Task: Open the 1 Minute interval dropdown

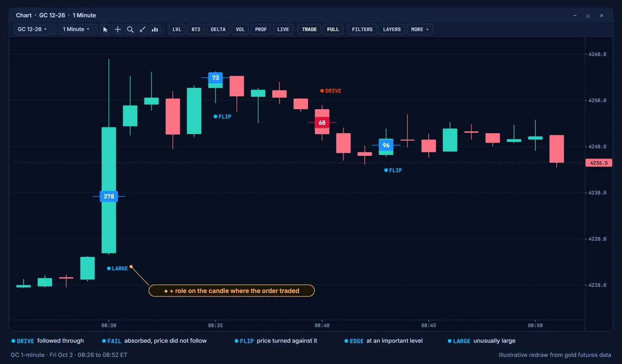Action: tap(78, 29)
